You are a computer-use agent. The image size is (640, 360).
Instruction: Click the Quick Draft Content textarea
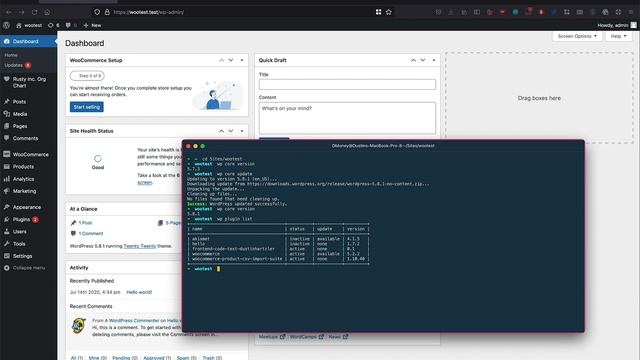[347, 118]
